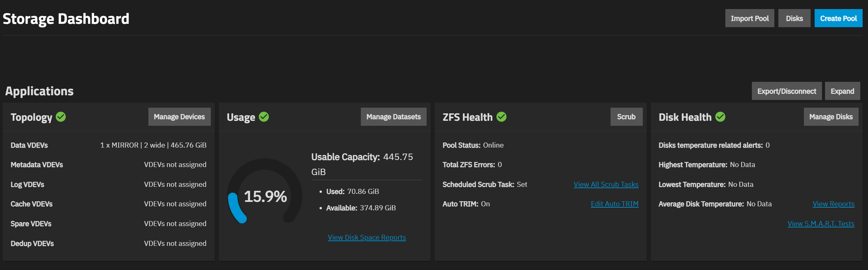Screen dimensions: 868x270
Task: Open the View Reports link
Action: tap(833, 204)
